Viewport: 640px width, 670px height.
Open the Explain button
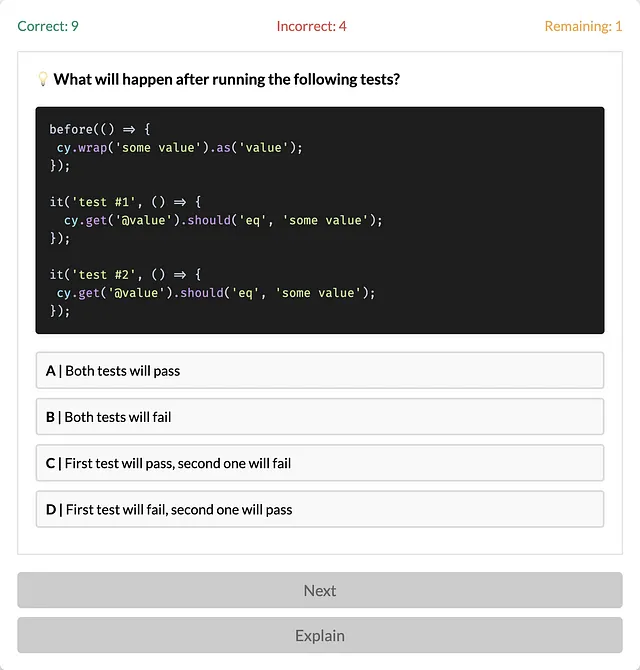tap(320, 635)
